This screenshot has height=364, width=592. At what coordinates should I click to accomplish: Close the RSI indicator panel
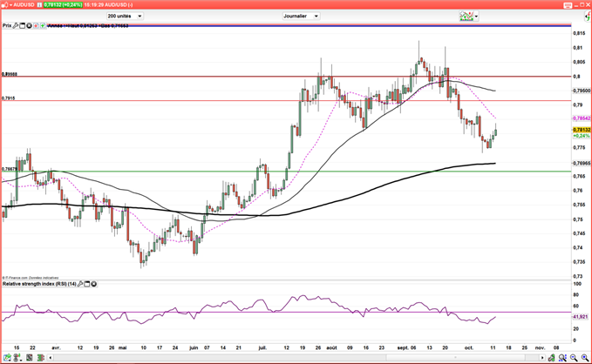tap(93, 284)
